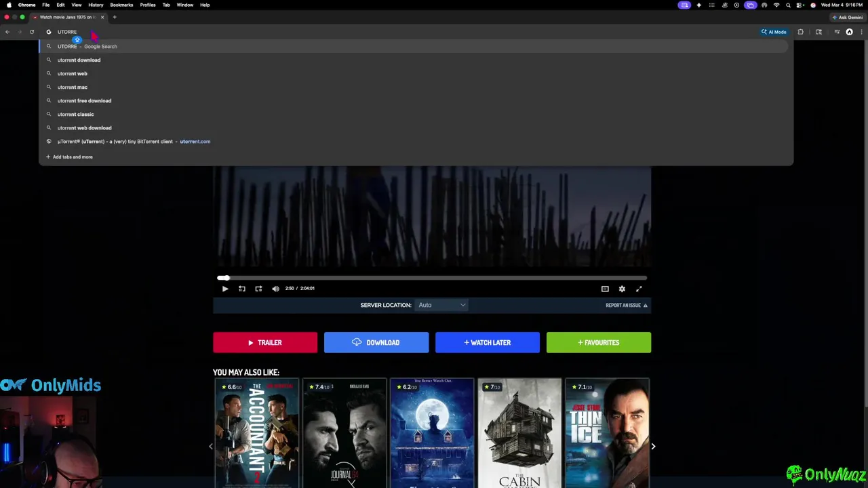Click the green Favourites button
Image resolution: width=868 pixels, height=488 pixels.
pyautogui.click(x=599, y=342)
